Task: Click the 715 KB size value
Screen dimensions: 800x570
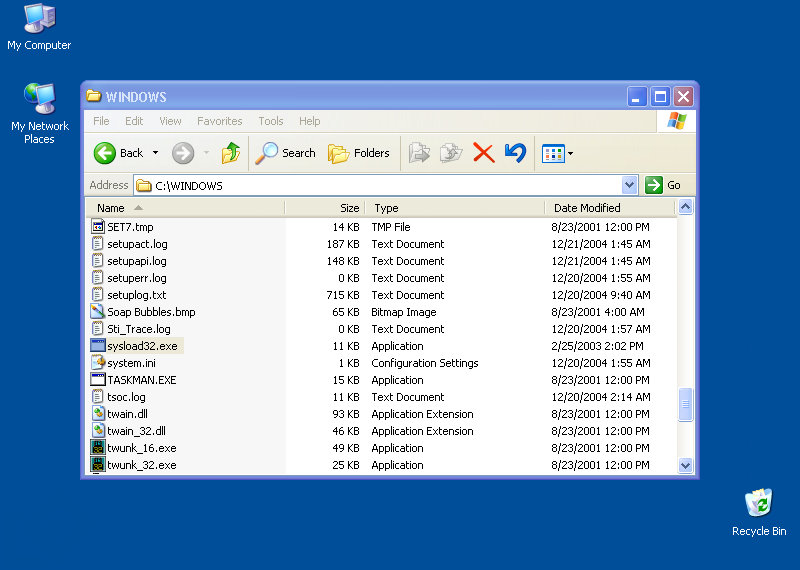Action: 343,295
